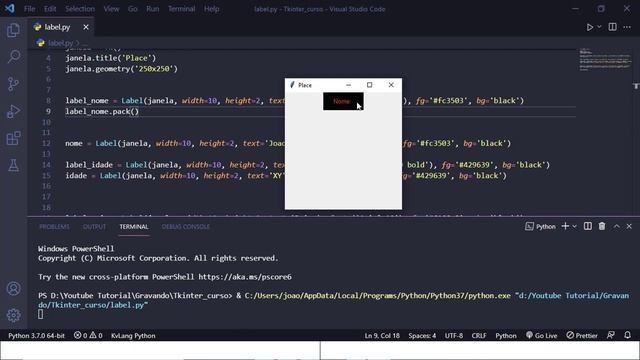Place cursor in label_nome.pack() line
Screen dimensions: 640x360
coord(102,111)
